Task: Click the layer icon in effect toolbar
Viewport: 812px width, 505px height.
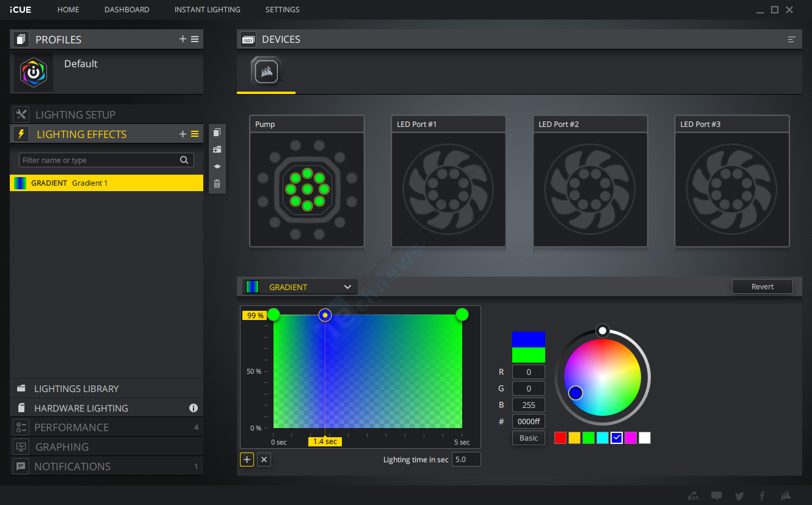Action: [x=217, y=166]
